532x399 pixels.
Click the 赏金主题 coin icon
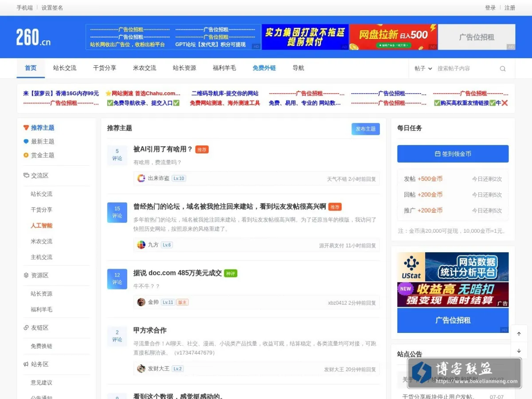coord(26,155)
